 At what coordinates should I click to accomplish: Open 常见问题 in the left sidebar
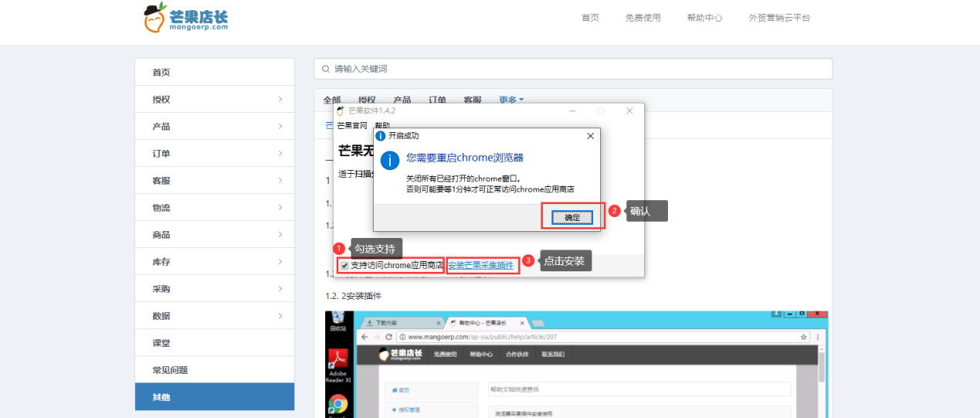[215, 370]
